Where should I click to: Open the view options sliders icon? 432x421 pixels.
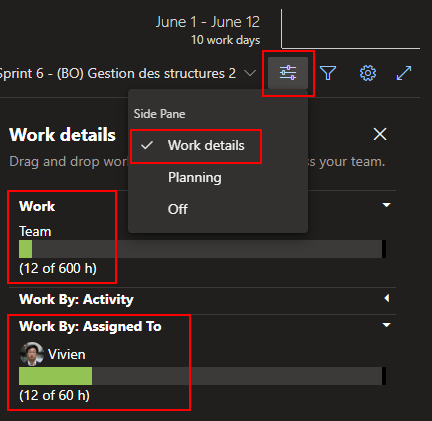288,73
